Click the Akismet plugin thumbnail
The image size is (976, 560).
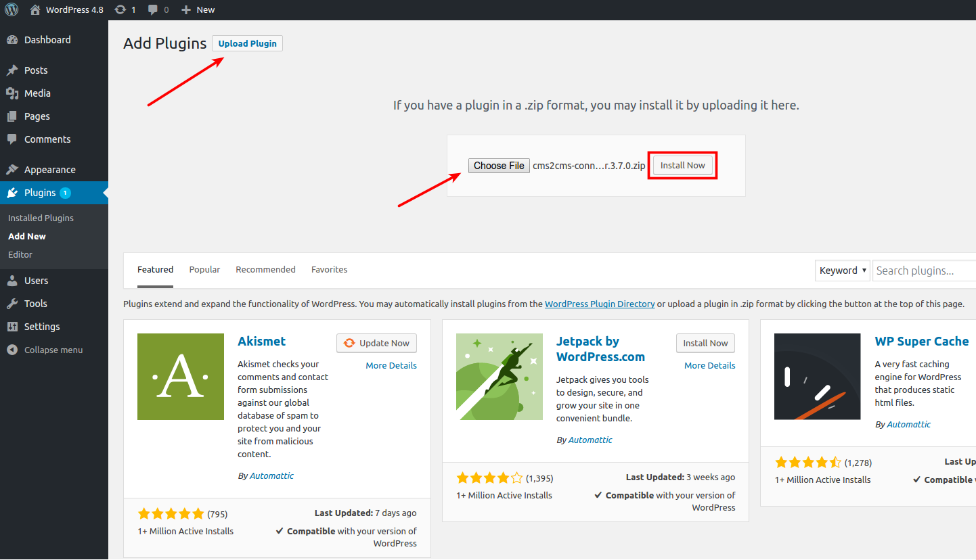pos(181,377)
